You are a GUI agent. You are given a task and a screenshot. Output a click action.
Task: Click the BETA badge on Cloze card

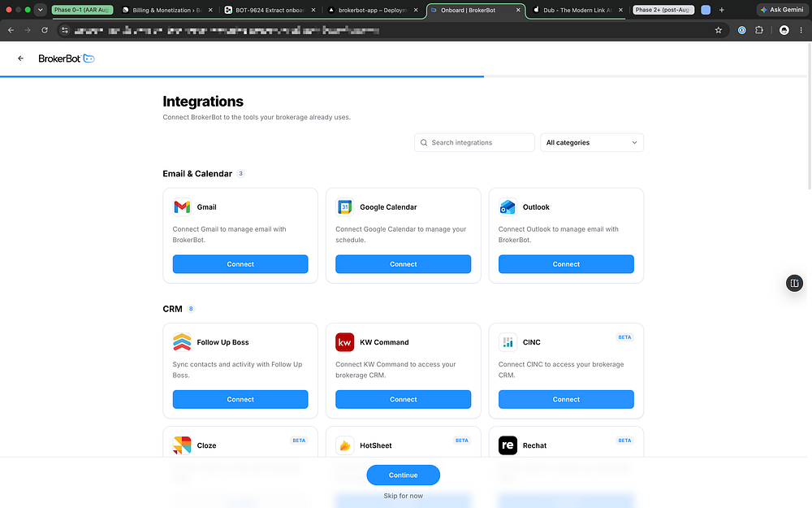point(299,441)
